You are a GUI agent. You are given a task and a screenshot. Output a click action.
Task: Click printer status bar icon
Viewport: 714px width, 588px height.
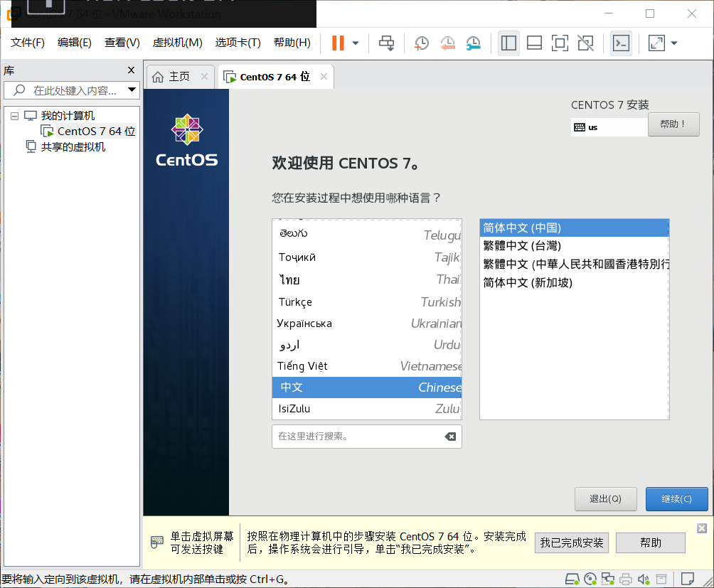[626, 579]
